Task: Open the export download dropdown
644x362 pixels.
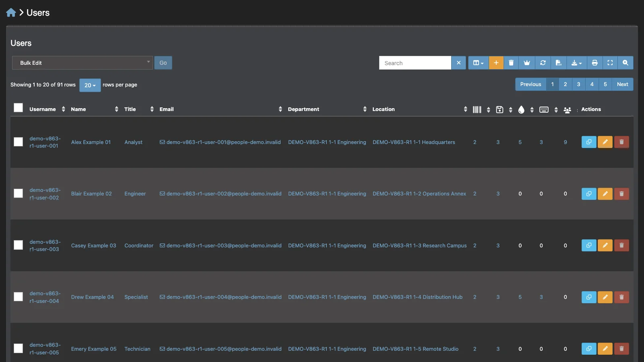Action: click(x=576, y=63)
